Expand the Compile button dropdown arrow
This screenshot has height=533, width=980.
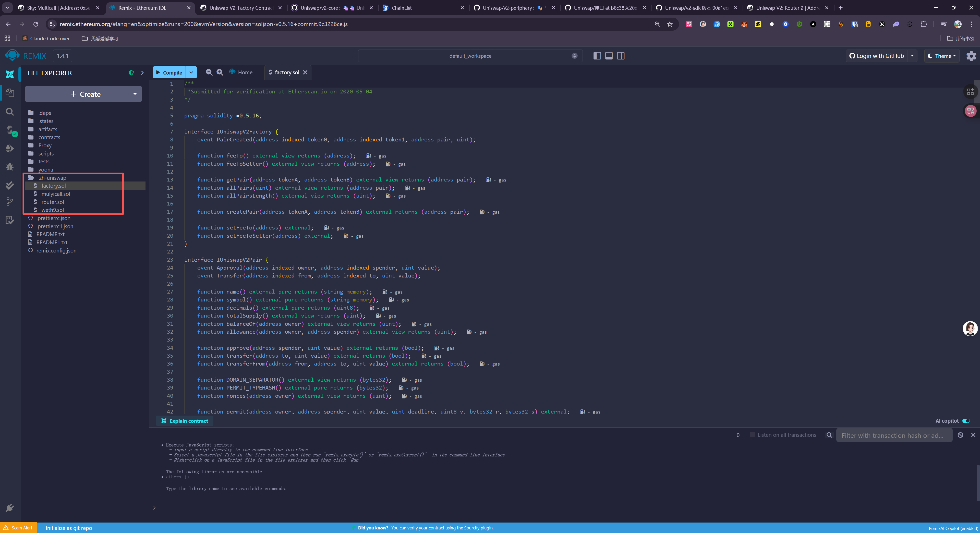click(191, 72)
